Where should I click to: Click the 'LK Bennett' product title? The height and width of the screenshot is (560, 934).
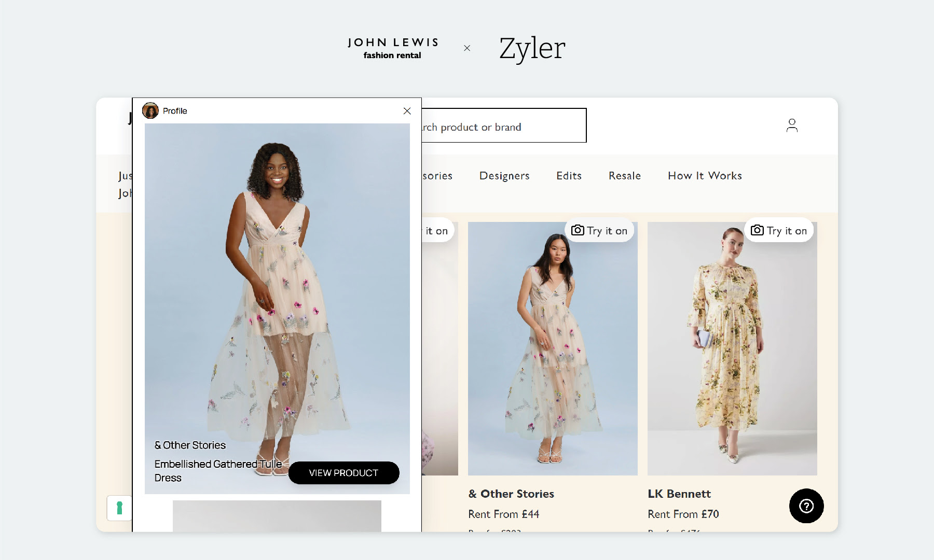[x=679, y=494]
